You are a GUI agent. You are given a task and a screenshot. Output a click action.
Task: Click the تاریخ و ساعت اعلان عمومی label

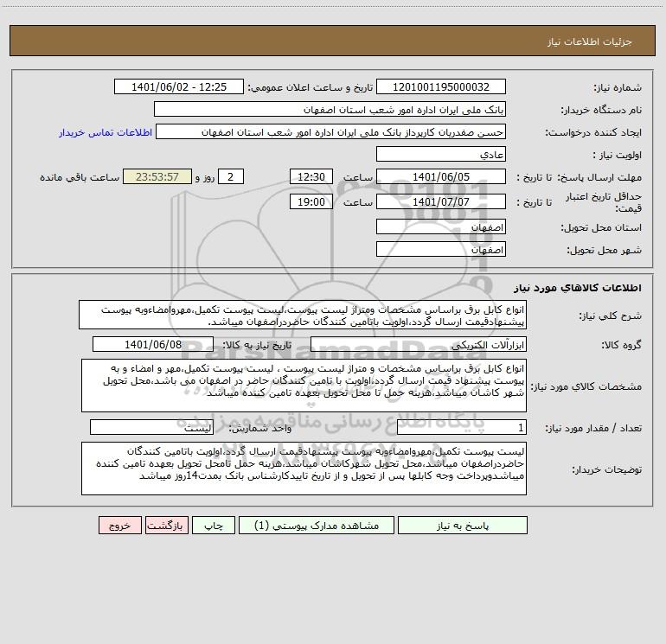[310, 88]
